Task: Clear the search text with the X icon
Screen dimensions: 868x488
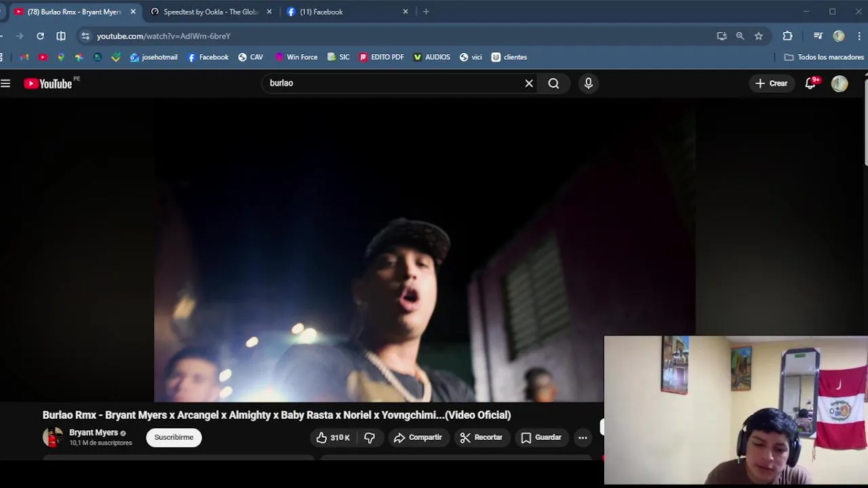Action: 529,83
